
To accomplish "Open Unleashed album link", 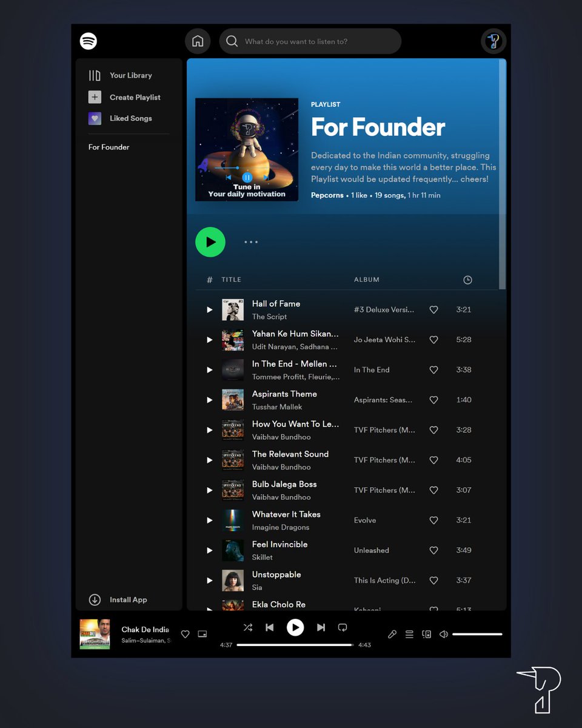I will click(372, 550).
